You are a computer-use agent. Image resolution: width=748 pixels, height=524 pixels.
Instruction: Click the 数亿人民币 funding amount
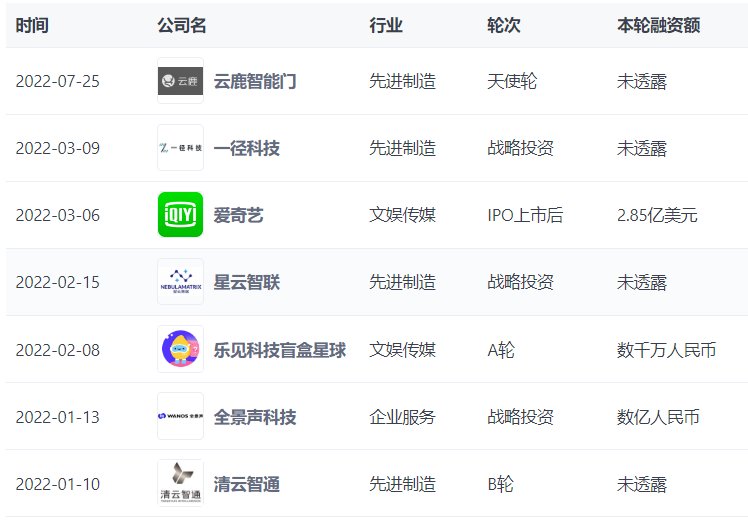tap(658, 417)
